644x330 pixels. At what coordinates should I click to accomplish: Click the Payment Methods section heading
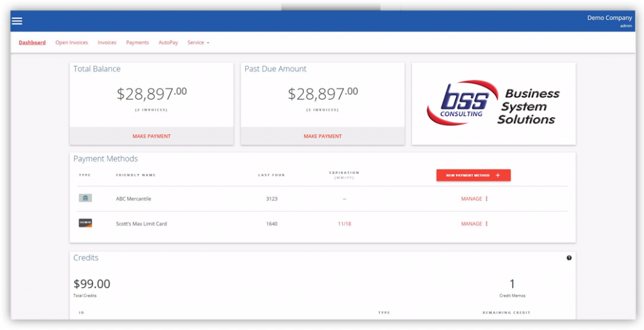pos(106,159)
